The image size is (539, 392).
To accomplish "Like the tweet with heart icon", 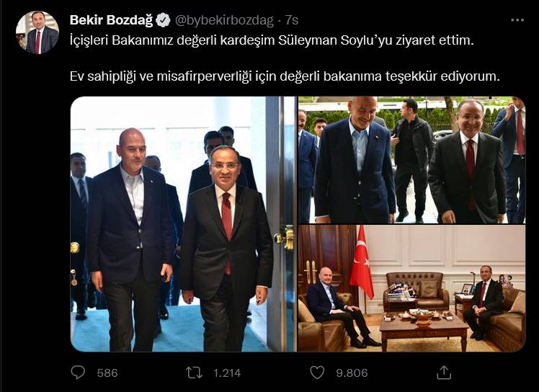I will click(x=317, y=373).
